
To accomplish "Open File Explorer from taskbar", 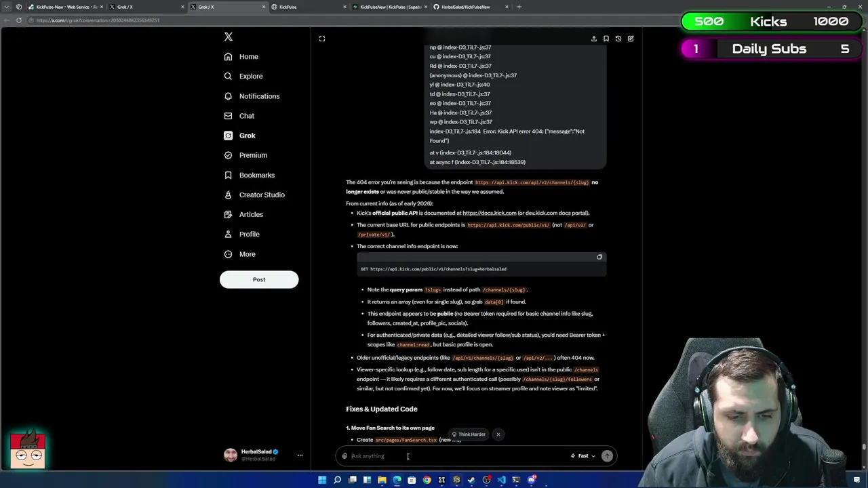I will (382, 480).
